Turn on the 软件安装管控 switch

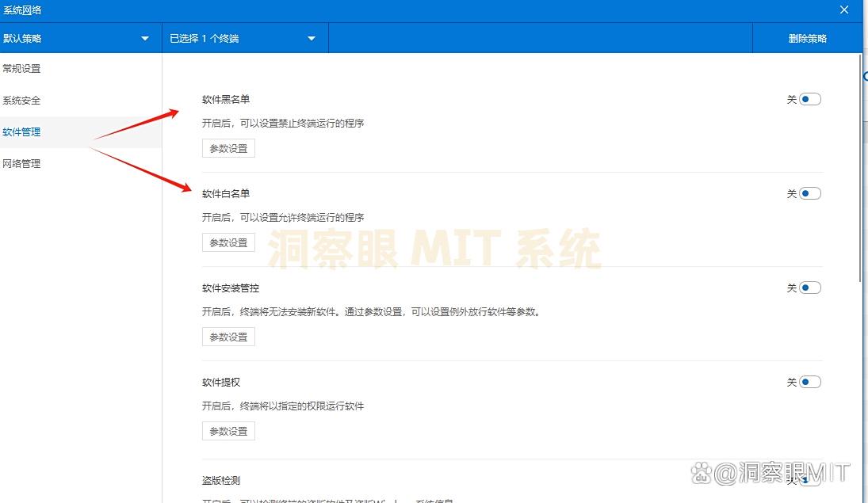click(809, 288)
